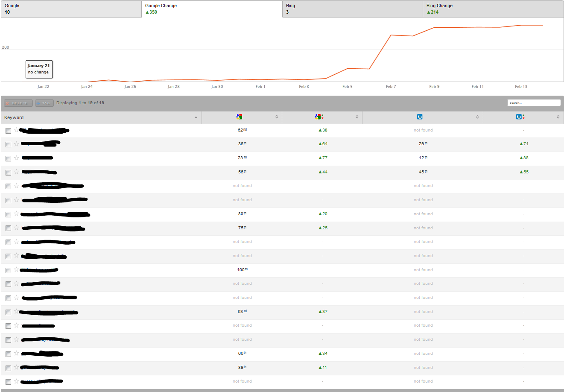Click the January 21 chart tooltip
Screen dimensions: 564x392
(x=39, y=69)
